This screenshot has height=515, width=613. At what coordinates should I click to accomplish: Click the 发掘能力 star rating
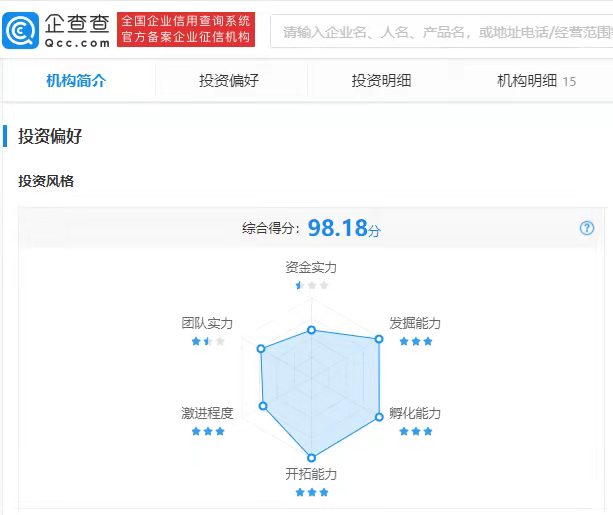416,341
